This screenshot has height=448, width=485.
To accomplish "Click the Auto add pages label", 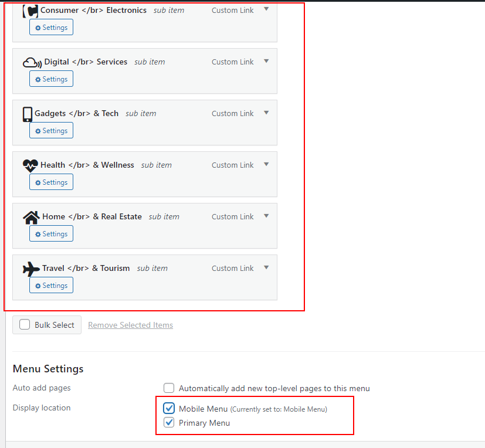I will 42,388.
